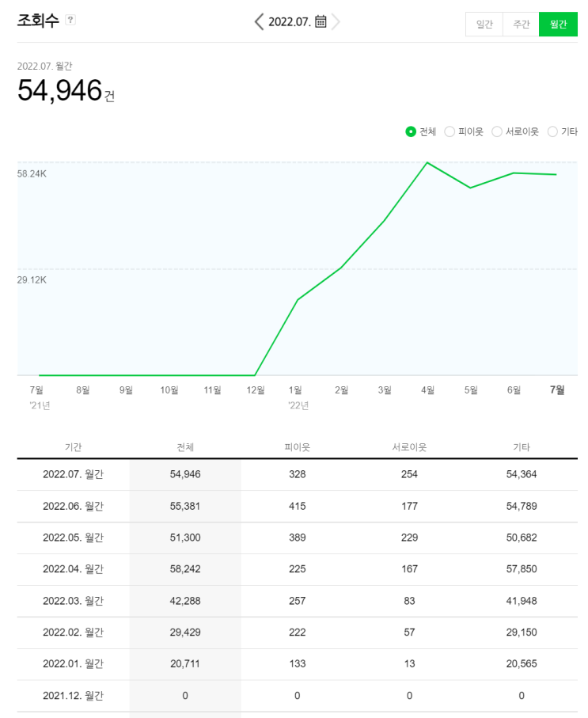Click the 1월 '22년 axis label
Screen dimensions: 588x718
(298, 397)
